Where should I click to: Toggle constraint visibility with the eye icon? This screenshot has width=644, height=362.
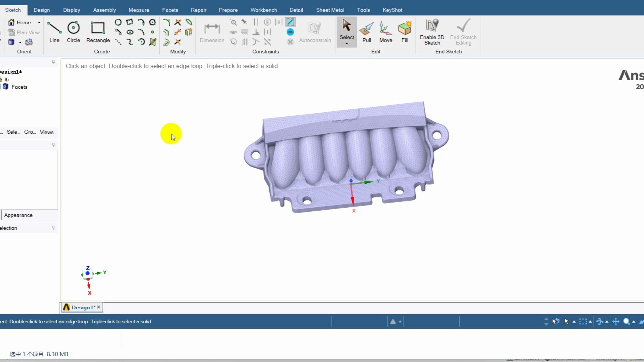291,32
